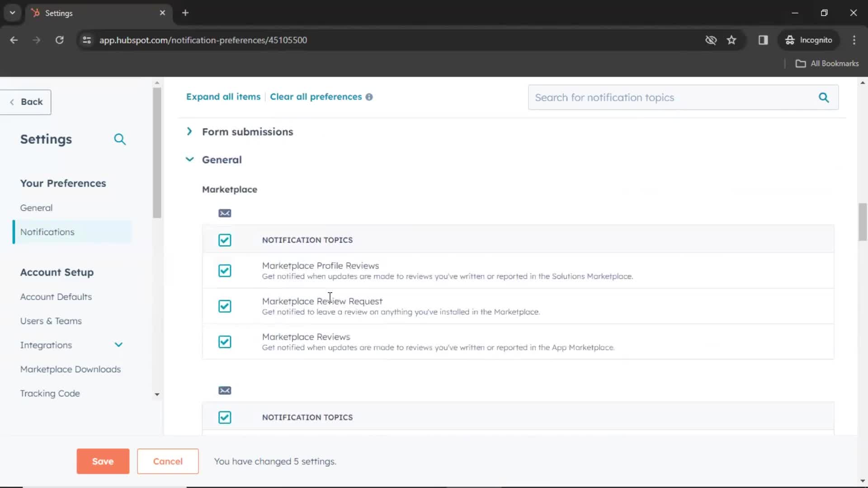Click the sidebar scroll down arrow

157,394
